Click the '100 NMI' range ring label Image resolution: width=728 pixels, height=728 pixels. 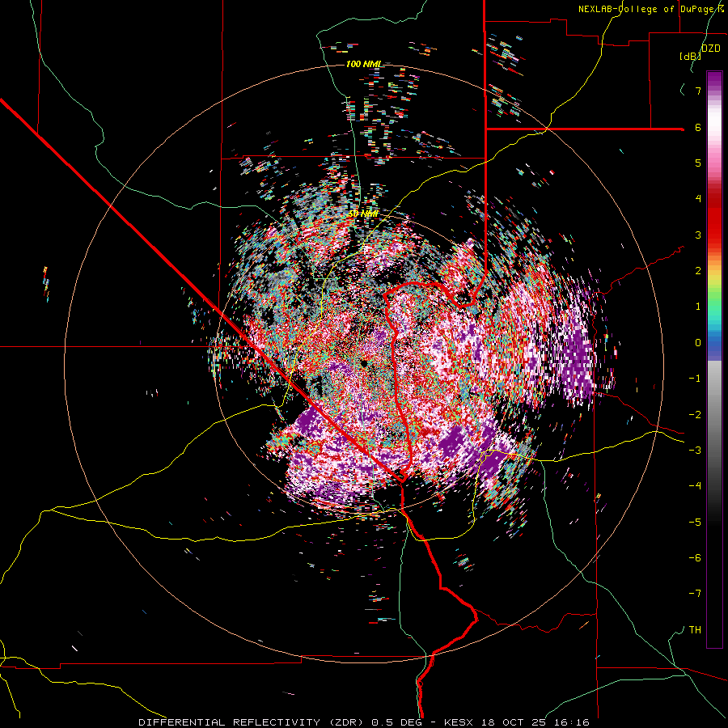364,64
